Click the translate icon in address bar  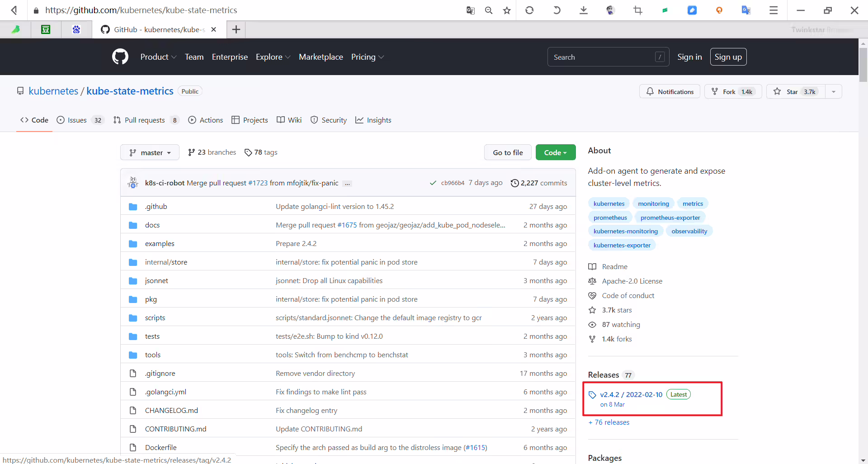pos(471,10)
